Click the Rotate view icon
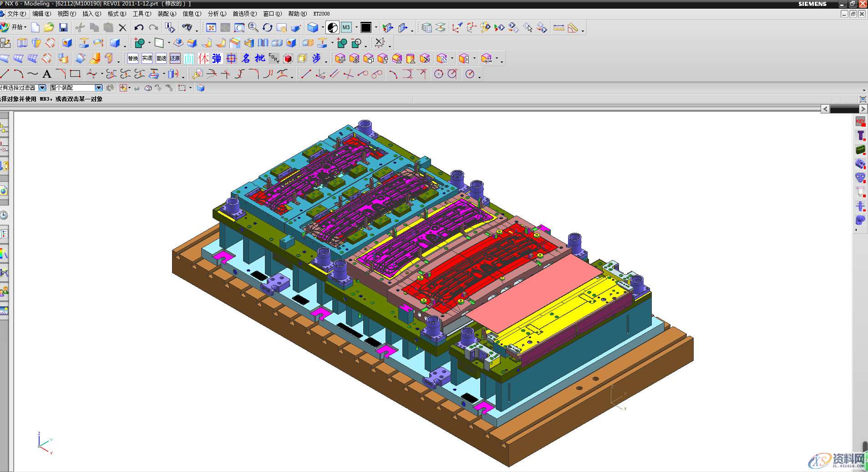 pyautogui.click(x=268, y=28)
